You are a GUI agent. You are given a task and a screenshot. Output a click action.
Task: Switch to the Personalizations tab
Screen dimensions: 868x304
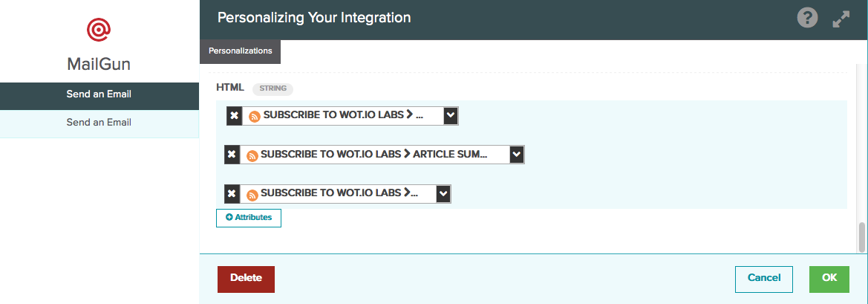(x=241, y=51)
